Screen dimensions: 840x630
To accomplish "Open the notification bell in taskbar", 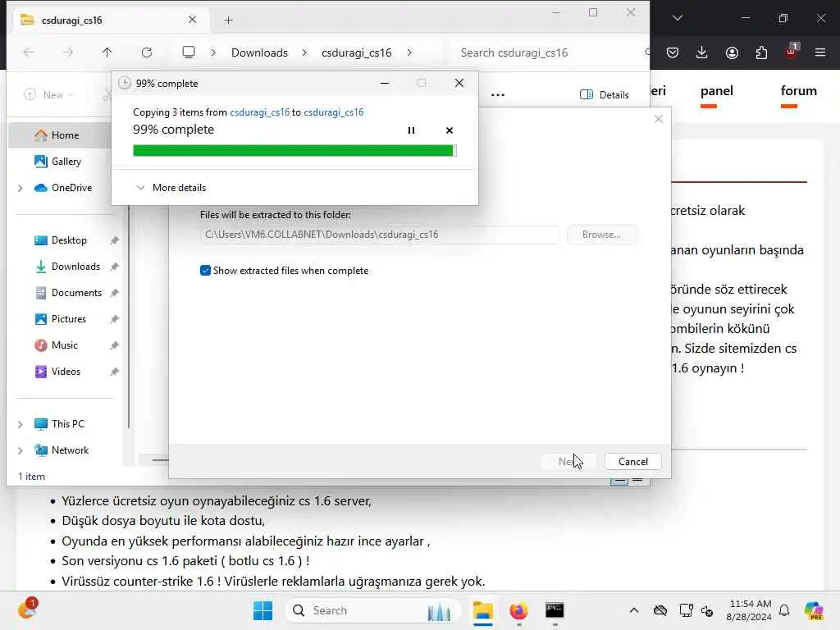I will [784, 610].
